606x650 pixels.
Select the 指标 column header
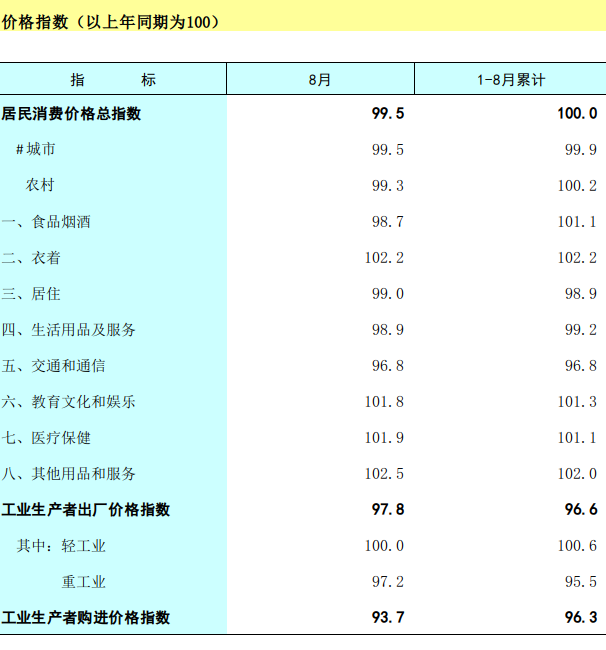click(x=113, y=79)
